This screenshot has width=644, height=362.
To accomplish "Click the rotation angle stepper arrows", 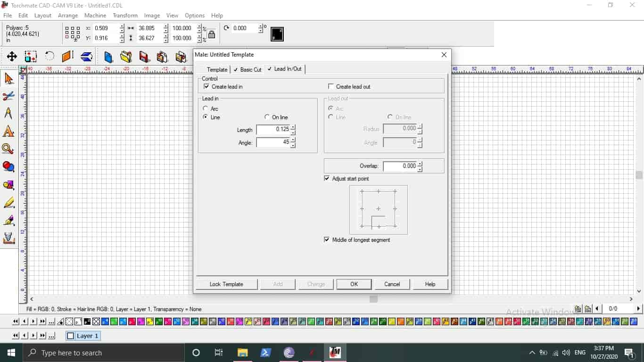I will [x=260, y=28].
